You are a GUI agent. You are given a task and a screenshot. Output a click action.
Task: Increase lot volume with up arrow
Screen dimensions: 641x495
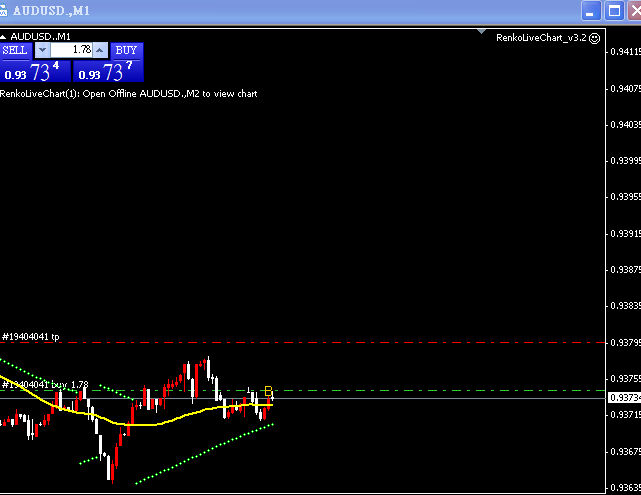100,50
